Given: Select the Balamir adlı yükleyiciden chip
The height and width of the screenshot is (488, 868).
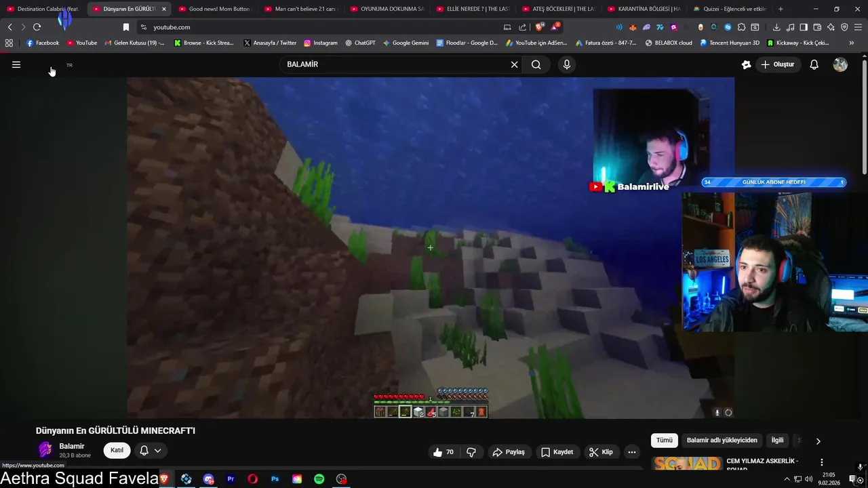Looking at the screenshot, I should coord(722,441).
